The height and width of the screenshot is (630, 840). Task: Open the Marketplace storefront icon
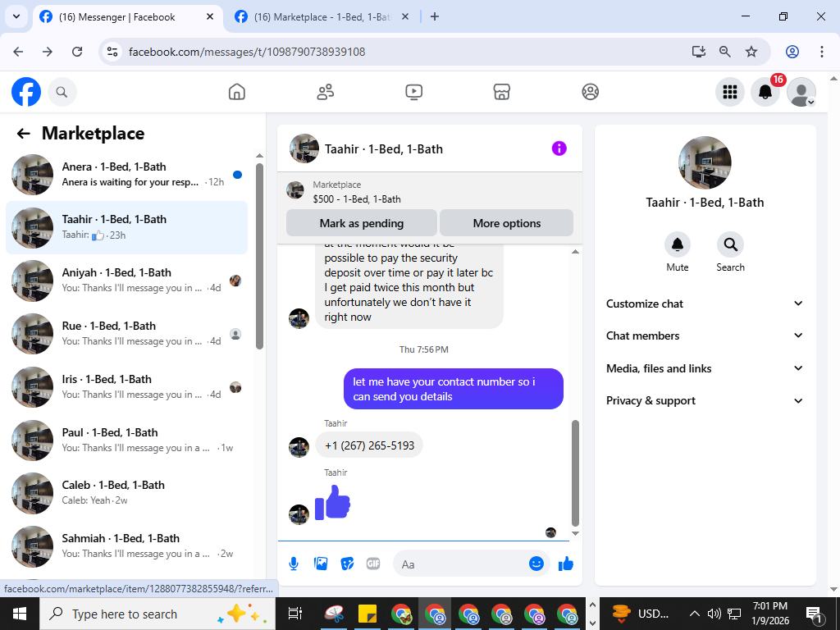click(501, 92)
